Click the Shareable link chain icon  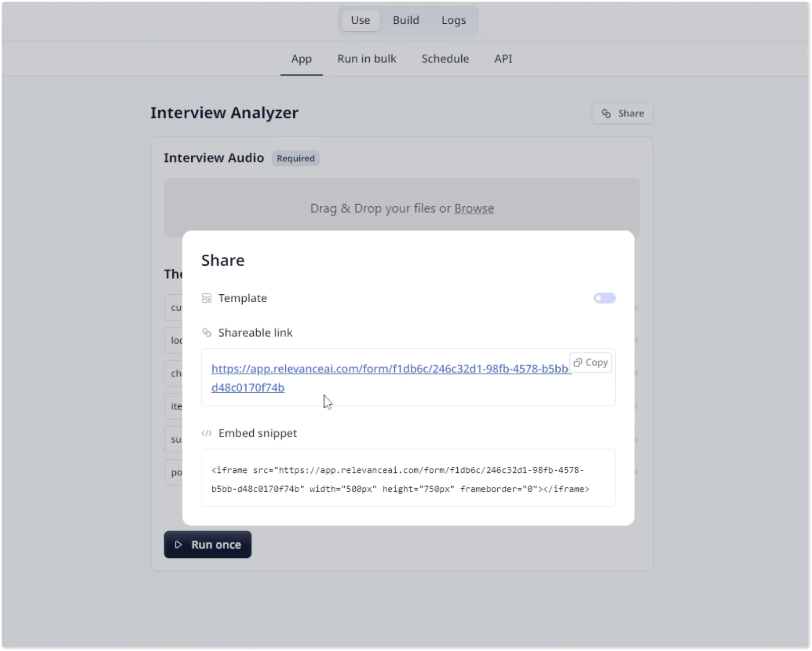coord(206,333)
